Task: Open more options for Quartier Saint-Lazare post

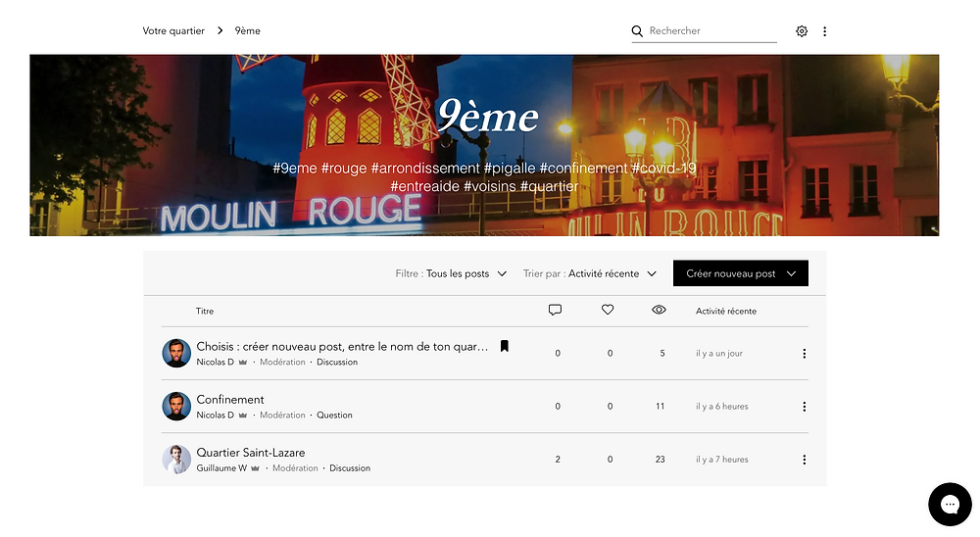Action: coord(805,460)
